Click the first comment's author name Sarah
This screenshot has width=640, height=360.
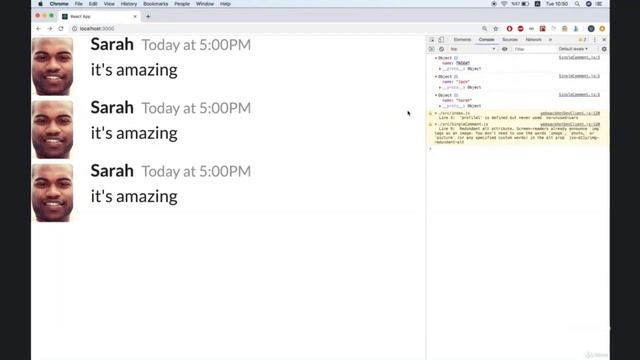112,44
